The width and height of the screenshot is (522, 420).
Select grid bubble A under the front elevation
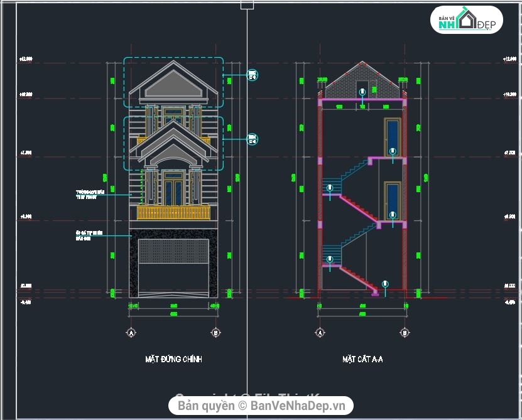pos(131,332)
